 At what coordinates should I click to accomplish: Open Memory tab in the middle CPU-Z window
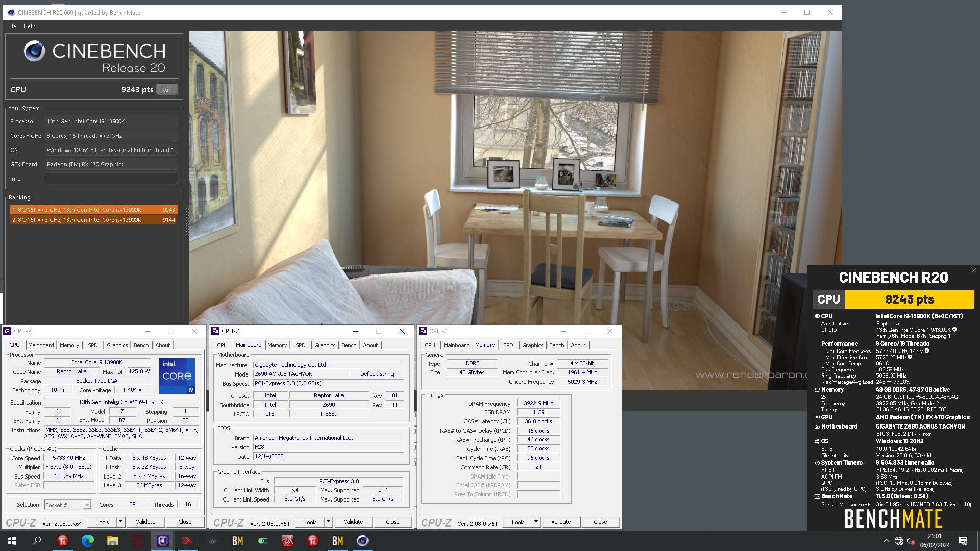pos(277,345)
